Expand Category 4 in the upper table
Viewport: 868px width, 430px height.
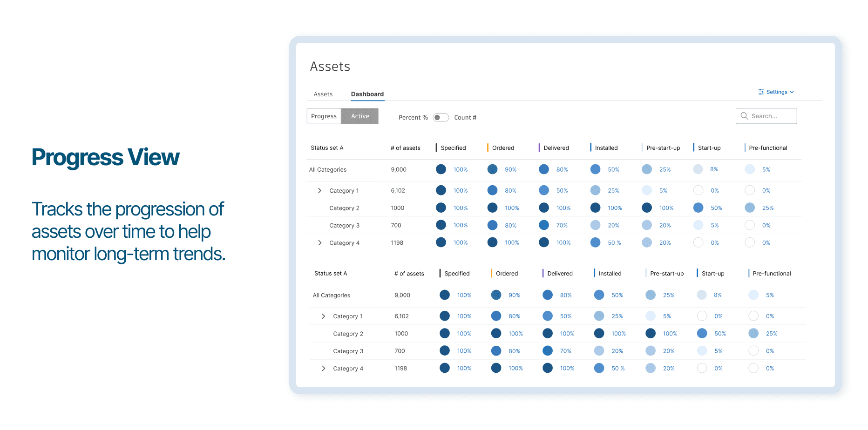(x=319, y=242)
